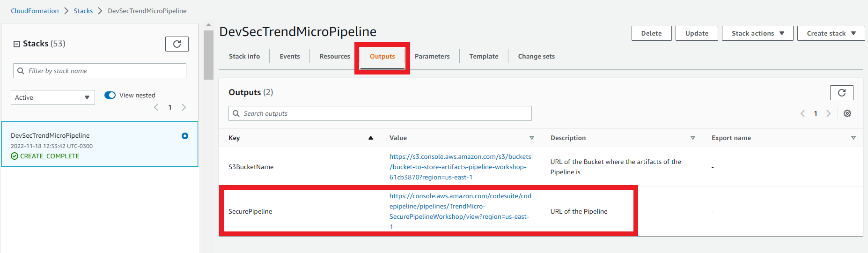The width and height of the screenshot is (868, 253).
Task: Switch to the Template tab
Action: pyautogui.click(x=484, y=56)
